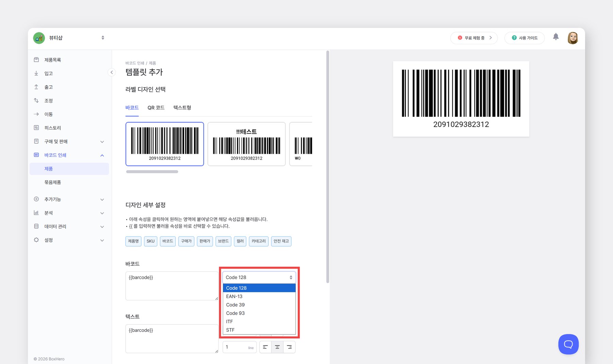Open the user profile avatar

572,38
